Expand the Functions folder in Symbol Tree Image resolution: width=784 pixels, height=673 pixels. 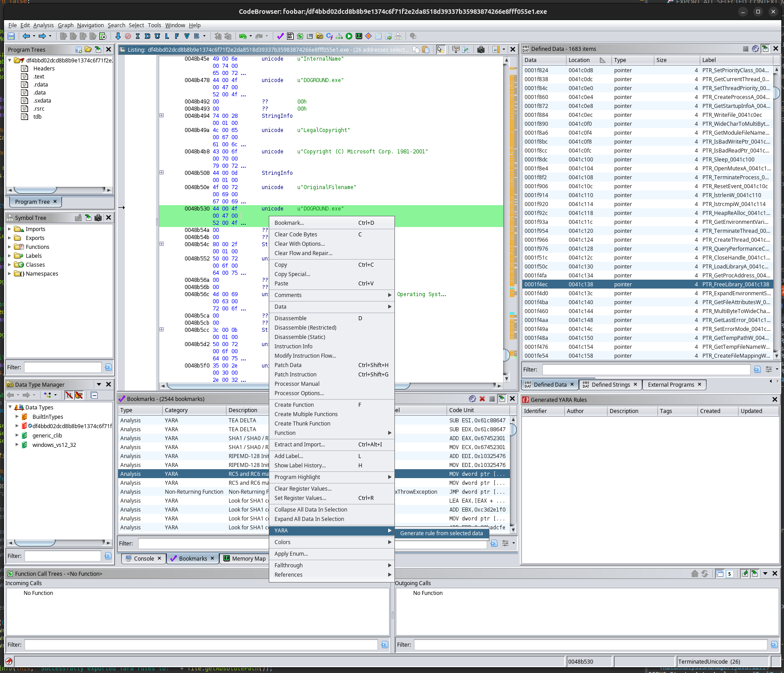click(9, 247)
